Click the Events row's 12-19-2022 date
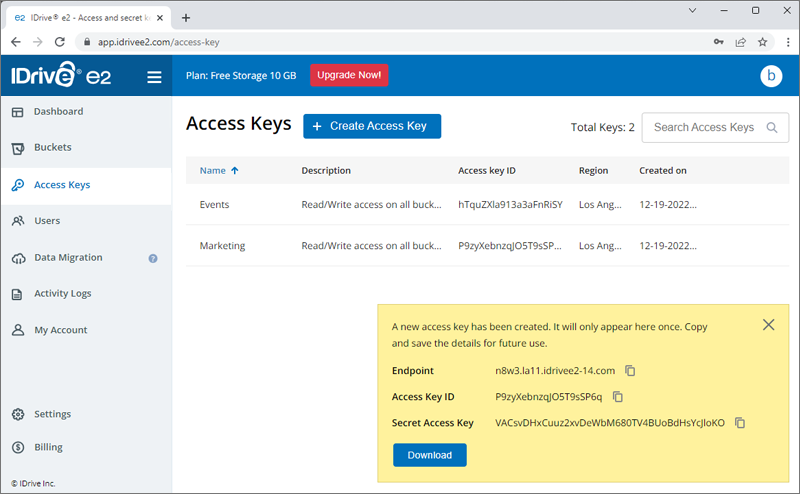800x494 pixels. [668, 205]
